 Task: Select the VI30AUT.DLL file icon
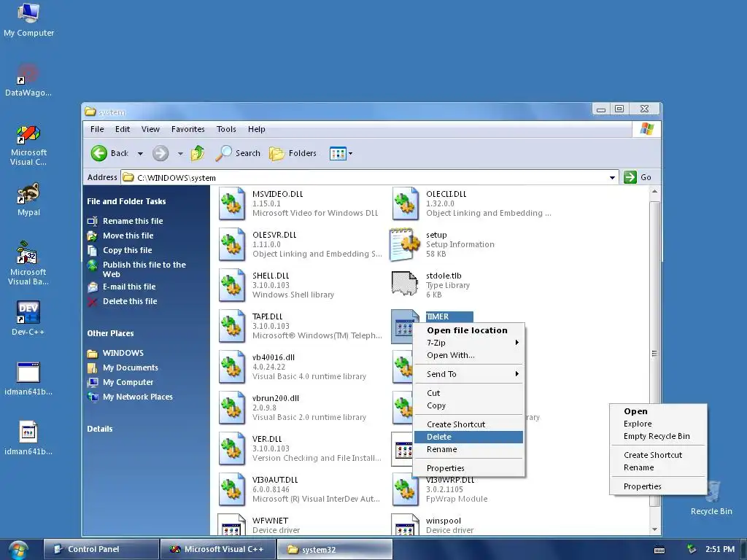(x=231, y=490)
